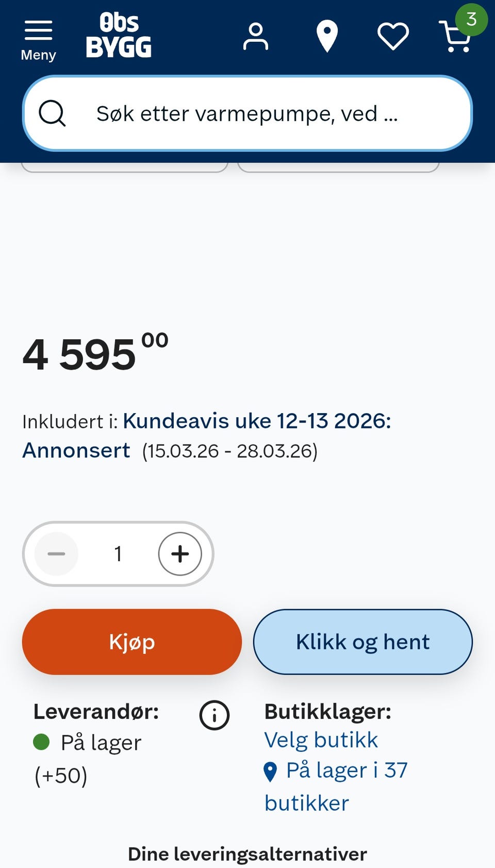Image resolution: width=495 pixels, height=868 pixels.
Task: Open the shopping cart
Action: 455,38
